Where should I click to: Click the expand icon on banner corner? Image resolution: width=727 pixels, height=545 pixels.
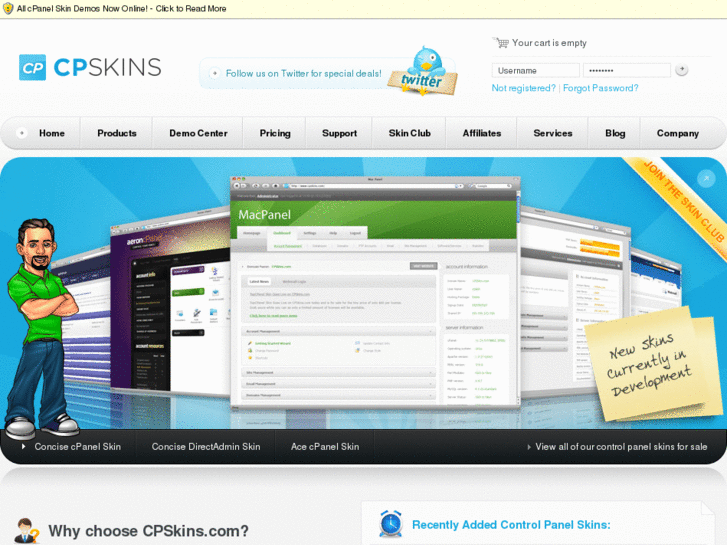tap(706, 179)
